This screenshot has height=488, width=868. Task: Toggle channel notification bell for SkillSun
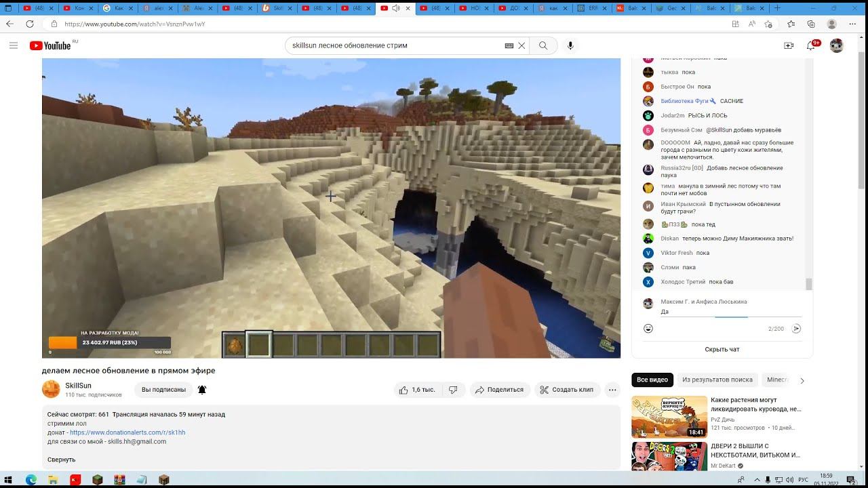click(x=202, y=390)
